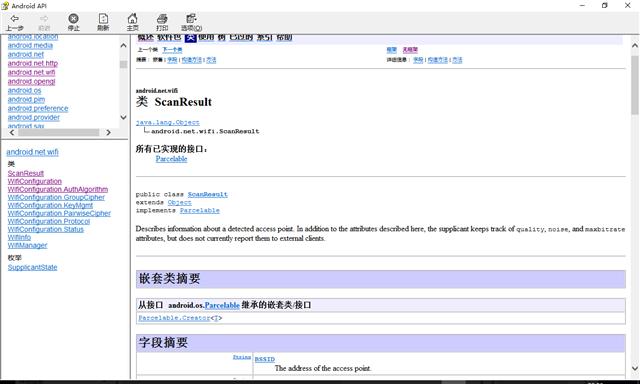Click the String type link beside BSSID

click(242, 357)
